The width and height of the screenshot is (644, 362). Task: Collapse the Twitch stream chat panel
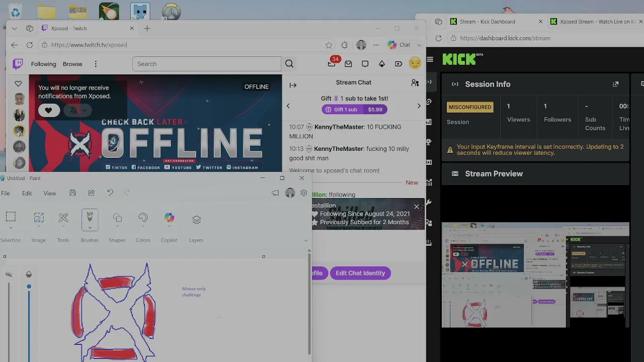[x=293, y=85]
